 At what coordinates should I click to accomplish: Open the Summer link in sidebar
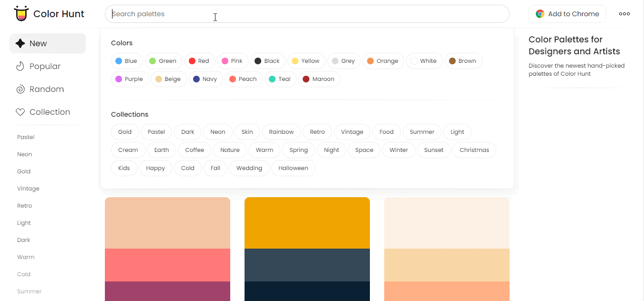(30, 291)
